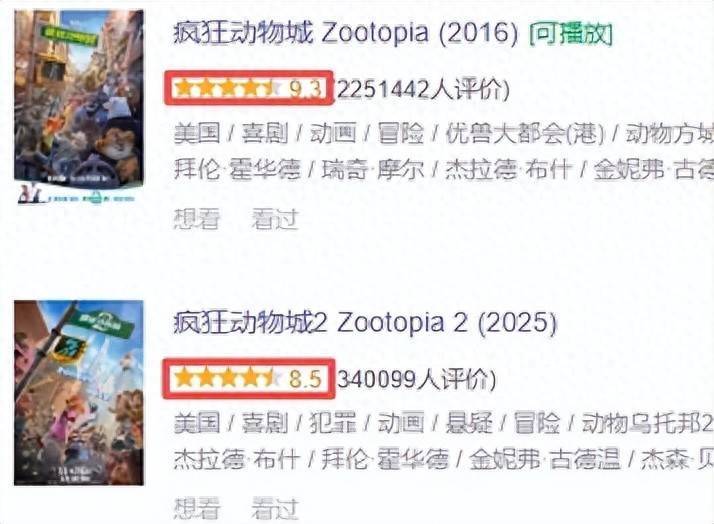Viewport: 714px width, 524px height.
Task: Mark Zootopia 2016 as 想看
Action: [x=197, y=219]
